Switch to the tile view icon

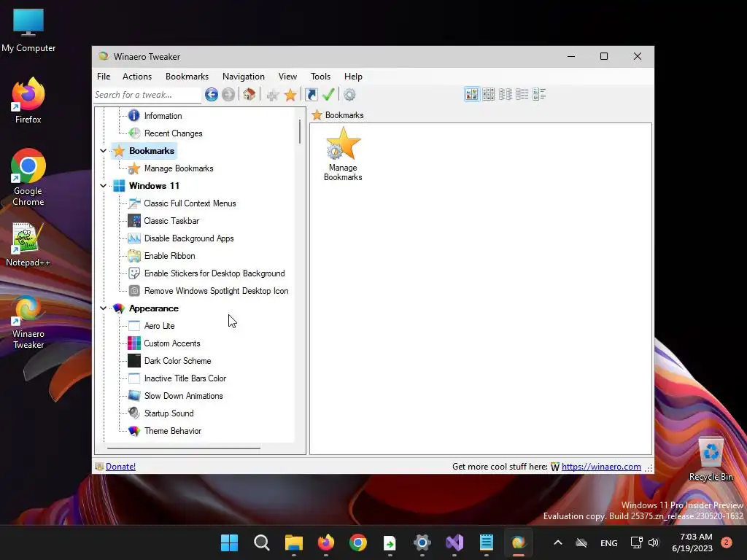539,94
